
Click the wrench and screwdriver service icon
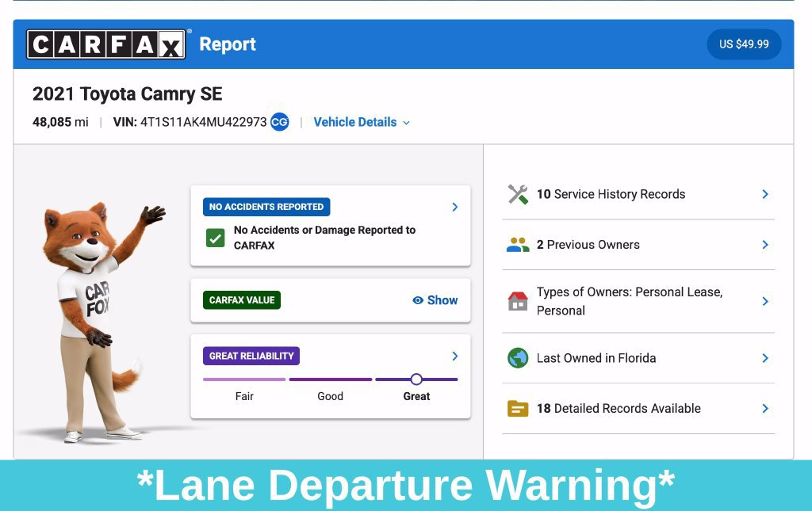(518, 194)
